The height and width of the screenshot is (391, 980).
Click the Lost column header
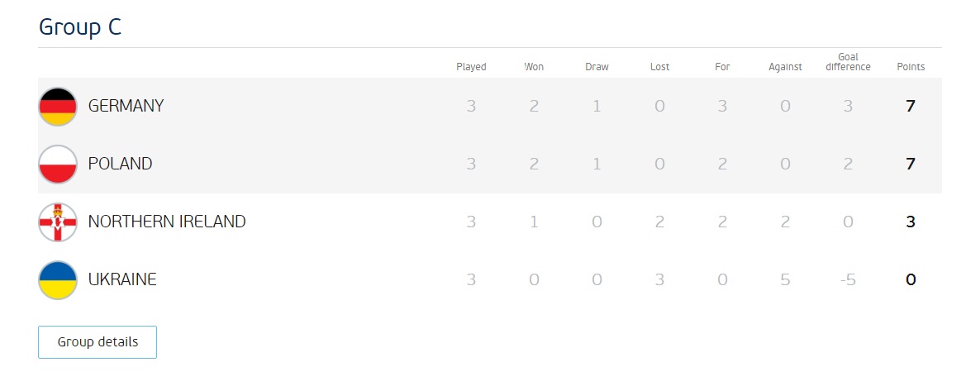coord(659,67)
